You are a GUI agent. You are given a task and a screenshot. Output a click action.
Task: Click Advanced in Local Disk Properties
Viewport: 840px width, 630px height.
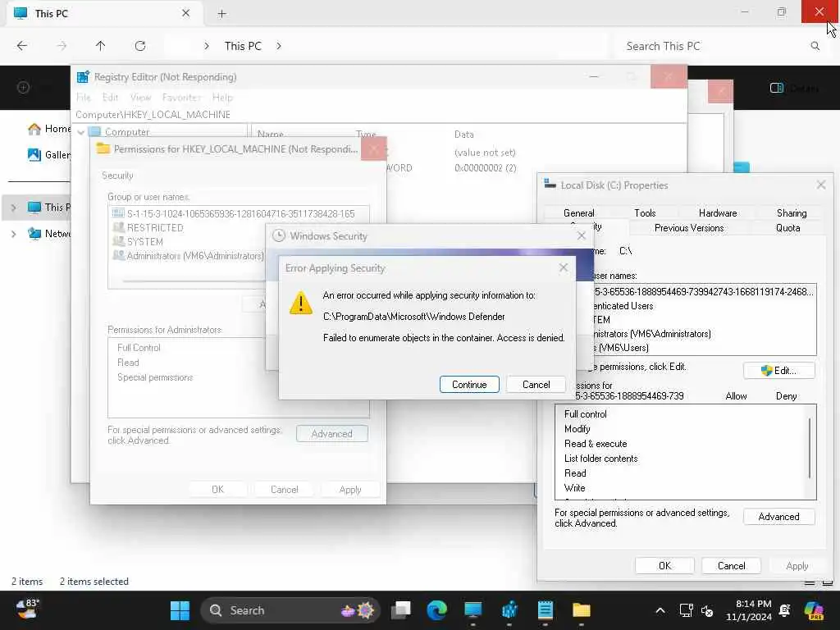tap(779, 517)
